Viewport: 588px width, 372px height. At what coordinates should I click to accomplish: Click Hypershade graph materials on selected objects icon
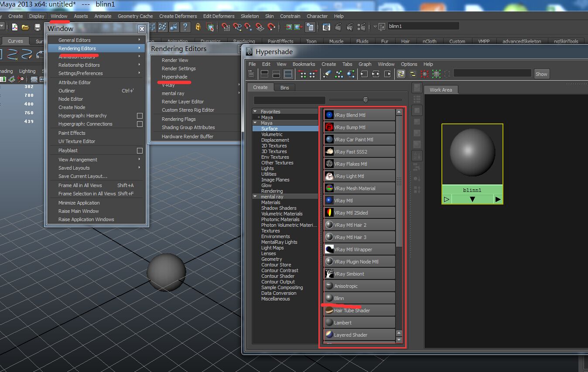click(x=351, y=74)
